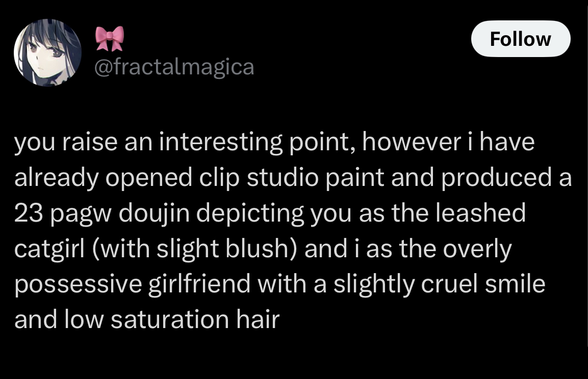Select the misspelled word "pagw"
Image resolution: width=588 pixels, height=379 pixels.
coord(81,213)
